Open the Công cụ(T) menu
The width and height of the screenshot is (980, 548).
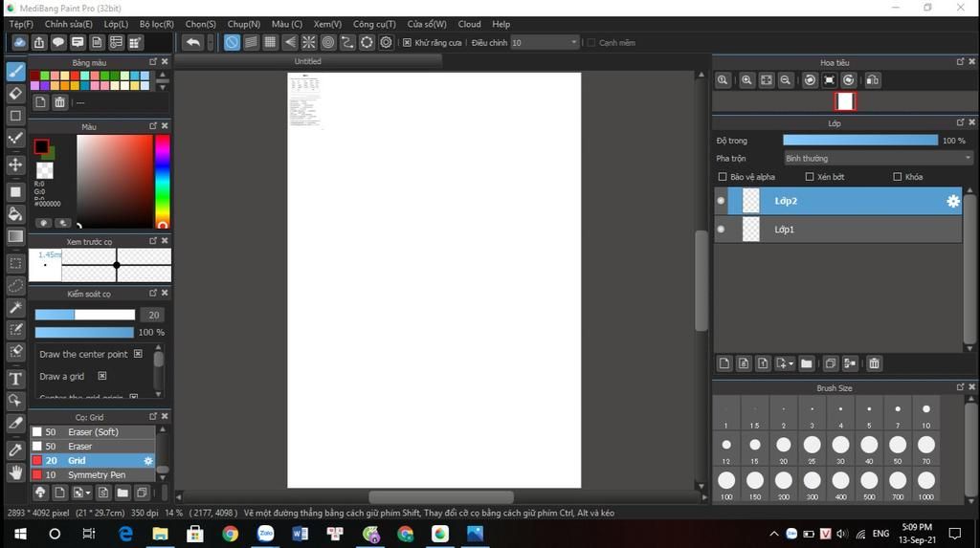[x=374, y=24]
